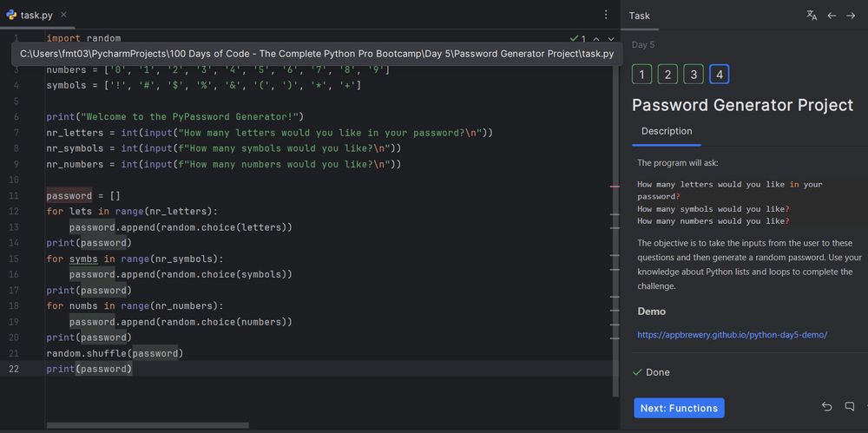Click the append random.choice(symbols) line

(x=181, y=275)
